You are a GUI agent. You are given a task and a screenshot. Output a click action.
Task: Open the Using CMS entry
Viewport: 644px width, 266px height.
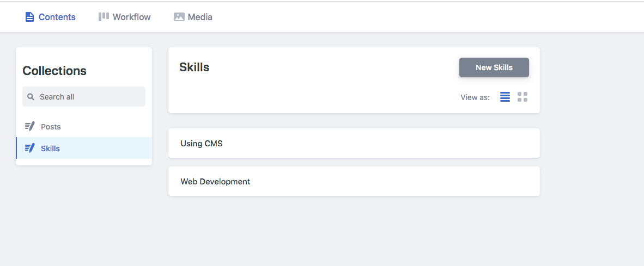pyautogui.click(x=354, y=143)
